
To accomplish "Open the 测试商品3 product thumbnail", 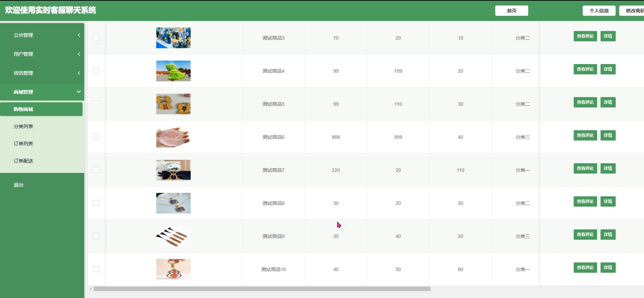I will [x=173, y=38].
